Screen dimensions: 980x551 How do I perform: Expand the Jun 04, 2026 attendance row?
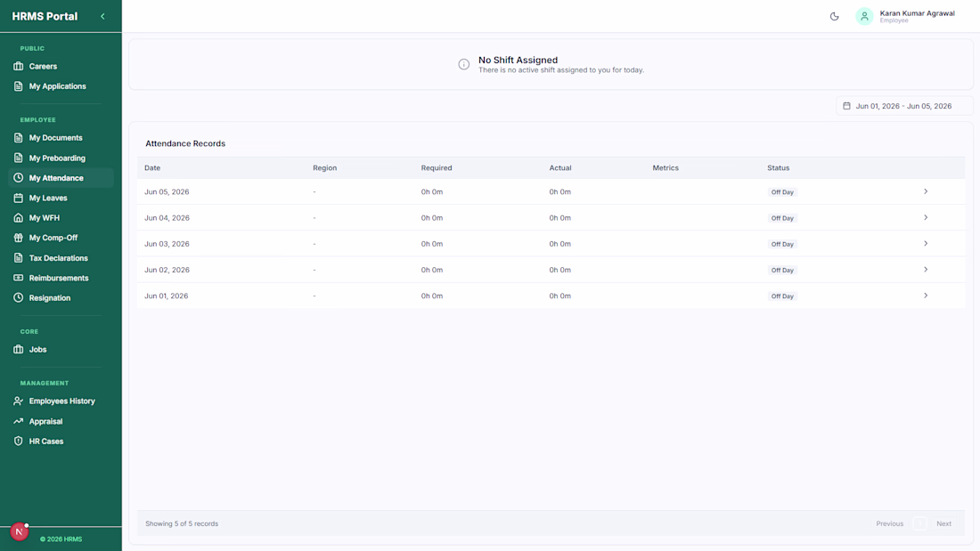pyautogui.click(x=926, y=218)
